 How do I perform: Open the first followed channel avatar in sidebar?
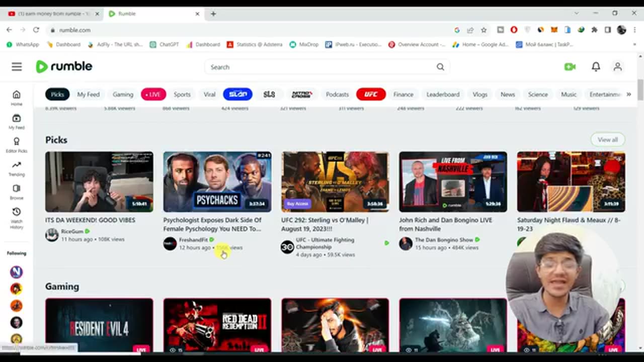(x=17, y=272)
